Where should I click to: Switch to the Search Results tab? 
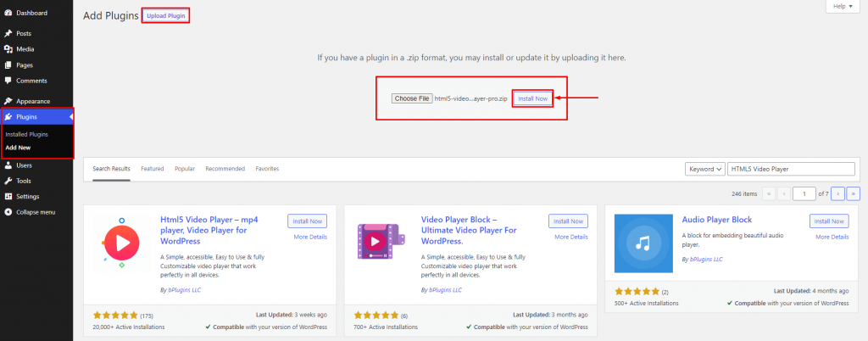[111, 169]
